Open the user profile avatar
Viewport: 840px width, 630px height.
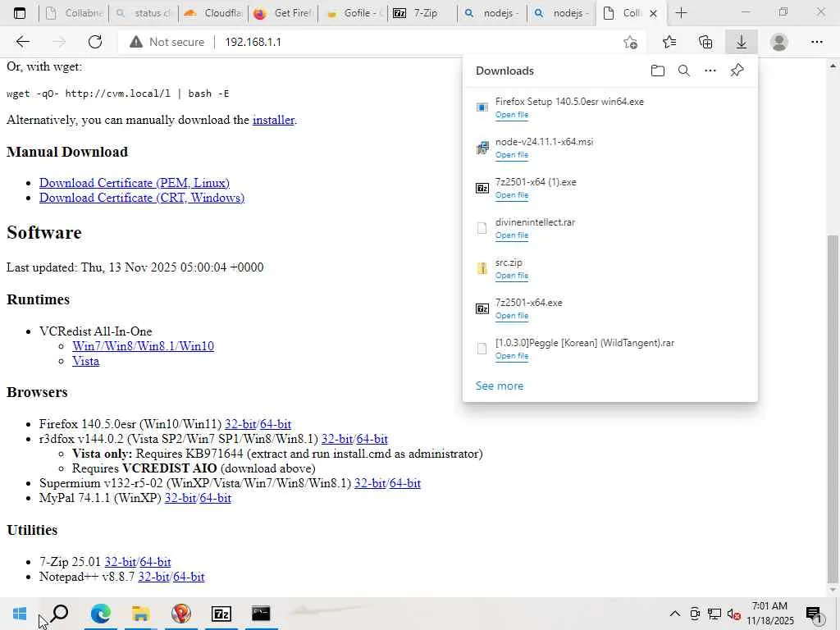pyautogui.click(x=779, y=42)
